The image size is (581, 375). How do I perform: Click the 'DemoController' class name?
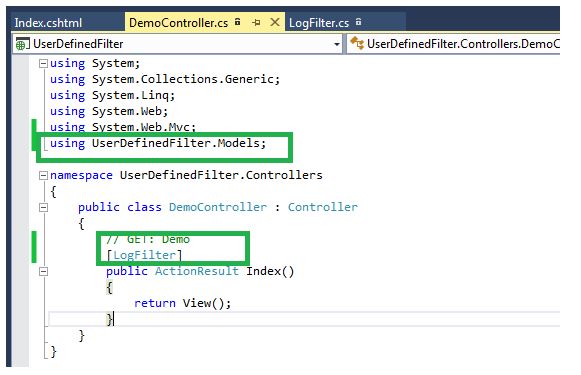[218, 207]
